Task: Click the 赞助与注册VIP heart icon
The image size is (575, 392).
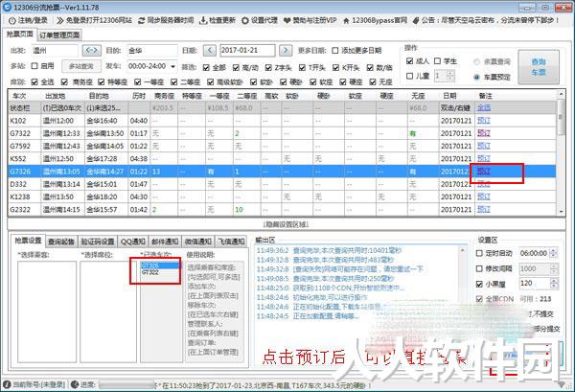Action: pos(287,20)
